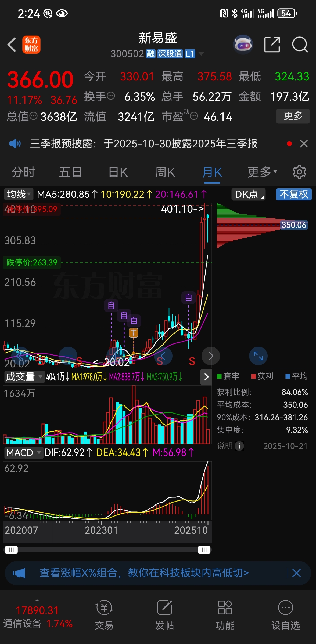Viewport: 316px width, 644px height.
Task: Tap info icon beside 换手
Action: pos(111,96)
